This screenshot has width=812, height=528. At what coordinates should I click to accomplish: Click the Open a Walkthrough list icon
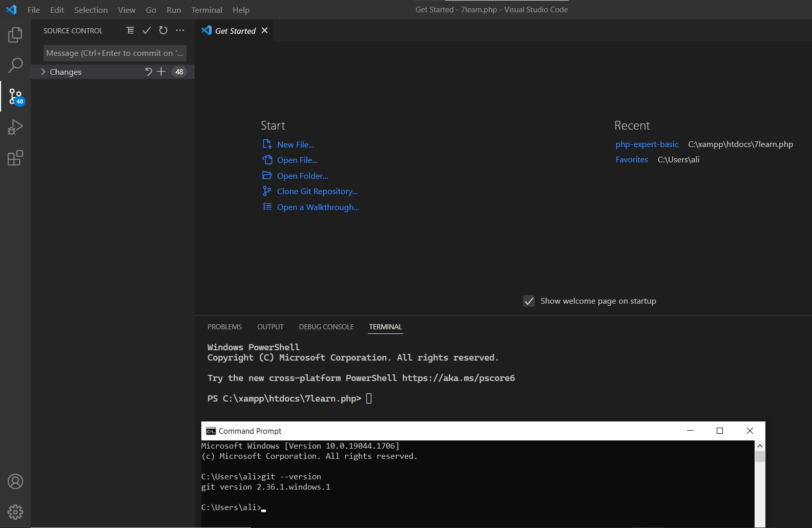pyautogui.click(x=267, y=207)
